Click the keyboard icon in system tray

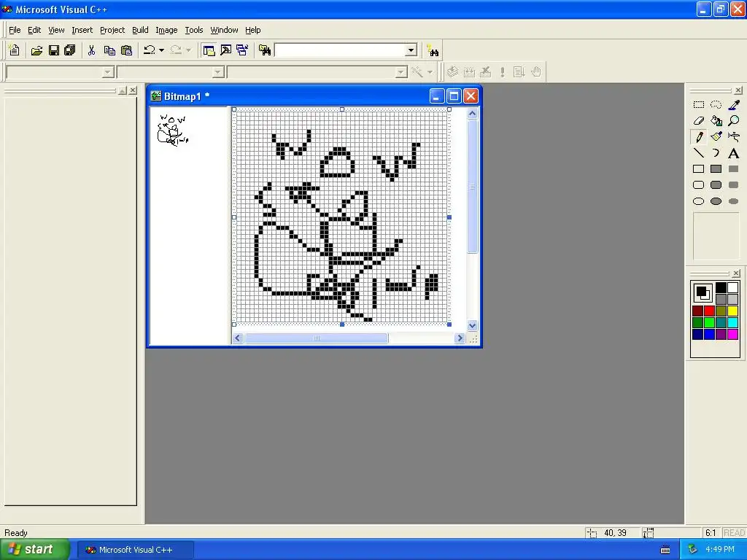tap(665, 550)
